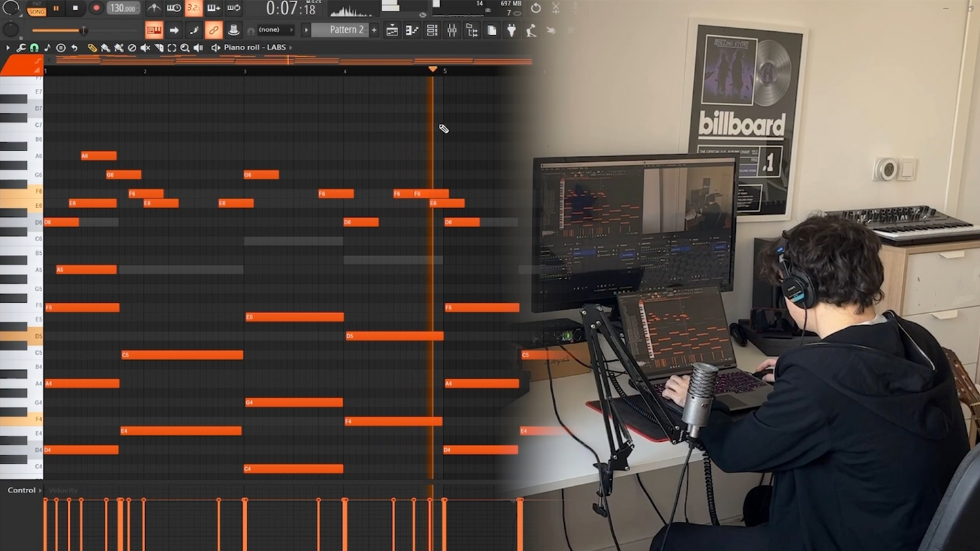Viewport: 980px width, 551px height.
Task: Toggle overdub blend recording icon
Action: coord(213,8)
